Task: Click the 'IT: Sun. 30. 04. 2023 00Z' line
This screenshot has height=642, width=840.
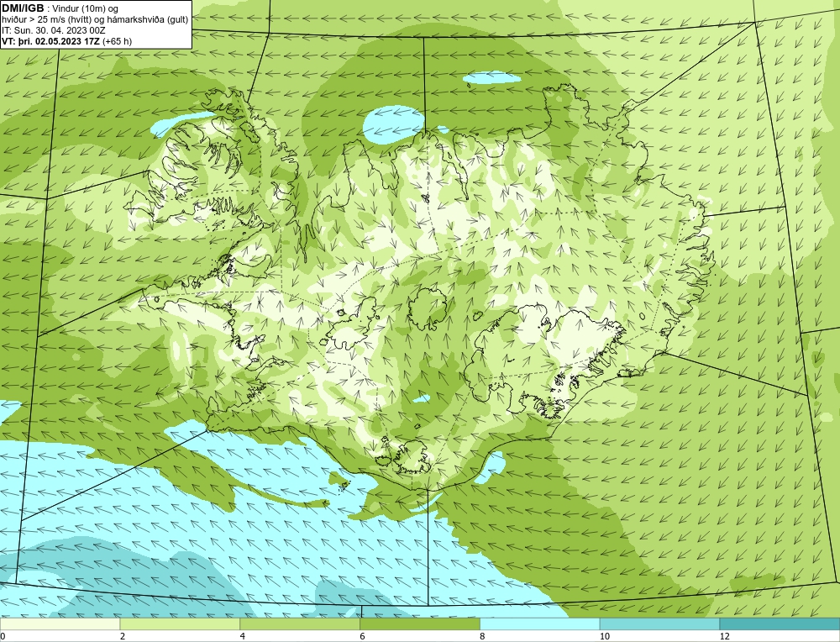Action: [54, 30]
